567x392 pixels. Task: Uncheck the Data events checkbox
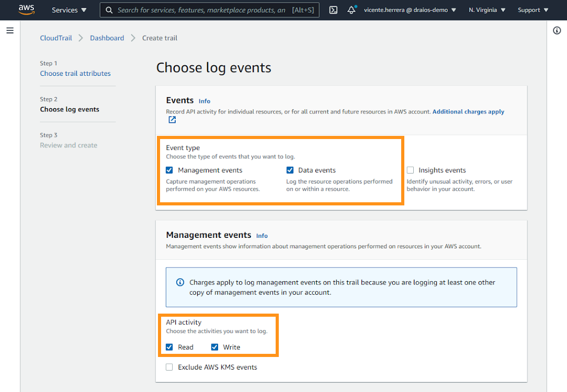290,170
